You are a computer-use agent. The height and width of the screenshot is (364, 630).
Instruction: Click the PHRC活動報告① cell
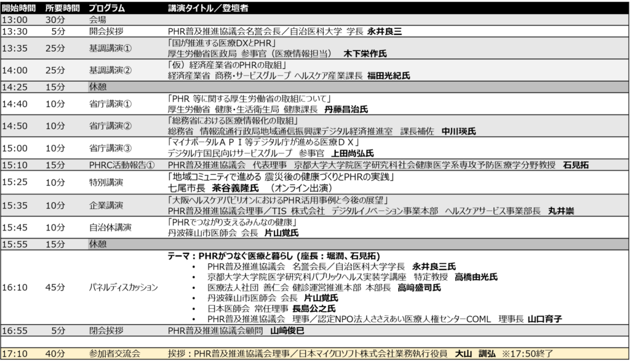[x=121, y=165]
